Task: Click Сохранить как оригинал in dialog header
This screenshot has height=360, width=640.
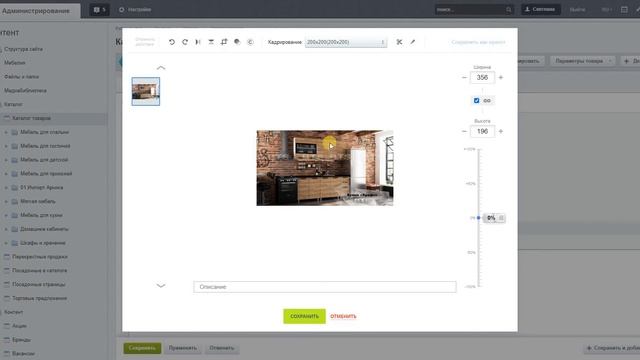Action: [478, 42]
